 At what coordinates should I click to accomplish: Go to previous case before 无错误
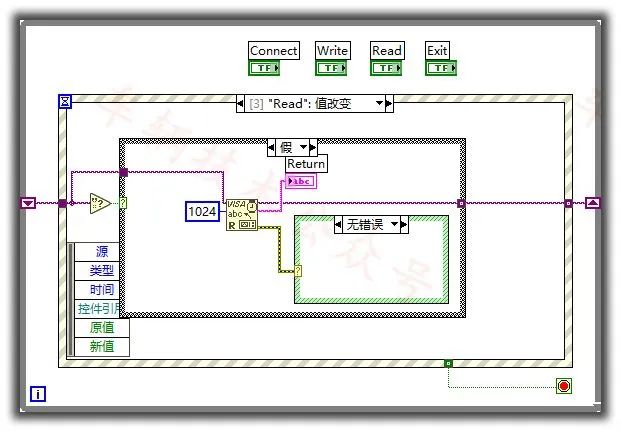click(338, 225)
